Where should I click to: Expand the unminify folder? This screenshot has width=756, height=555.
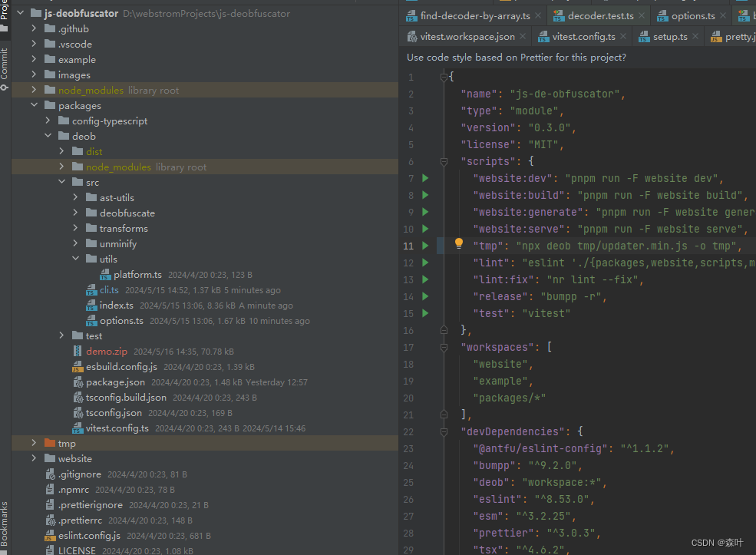click(76, 243)
